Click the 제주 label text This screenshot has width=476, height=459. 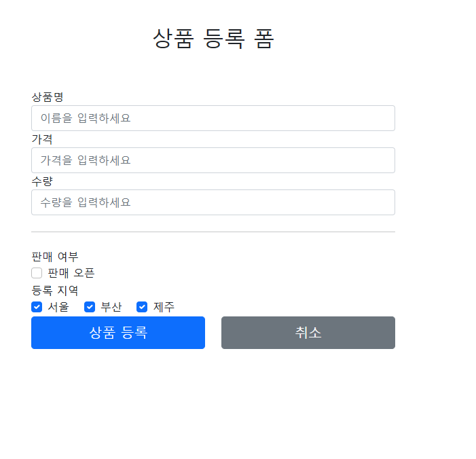(164, 307)
